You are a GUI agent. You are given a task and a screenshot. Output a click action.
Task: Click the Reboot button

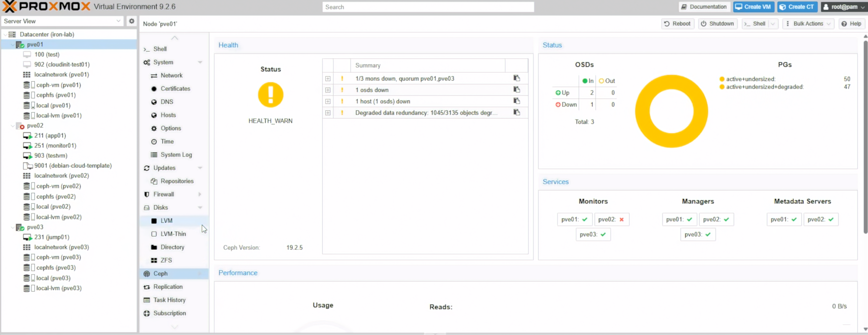point(677,24)
